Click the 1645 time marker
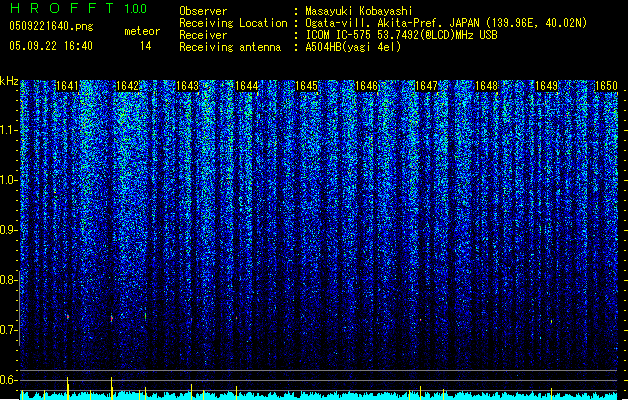629x400 pixels. pyautogui.click(x=306, y=86)
